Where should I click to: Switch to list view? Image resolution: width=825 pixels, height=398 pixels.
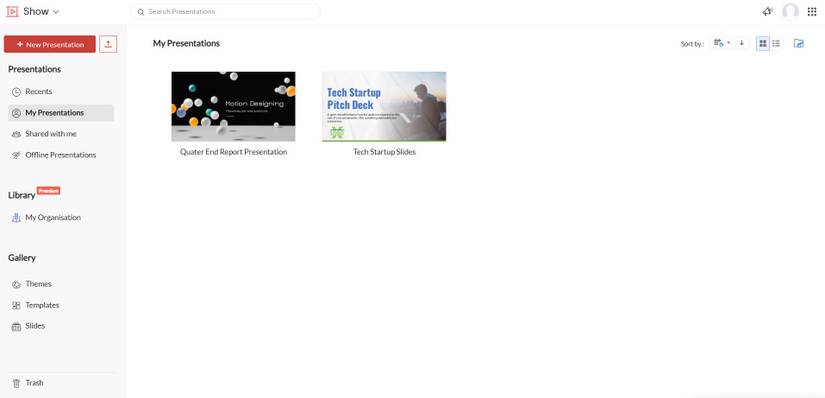776,44
